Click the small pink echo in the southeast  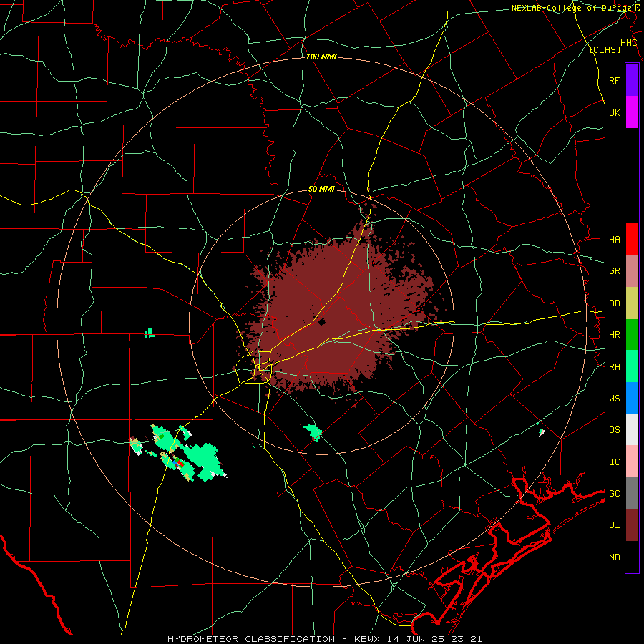542,432
